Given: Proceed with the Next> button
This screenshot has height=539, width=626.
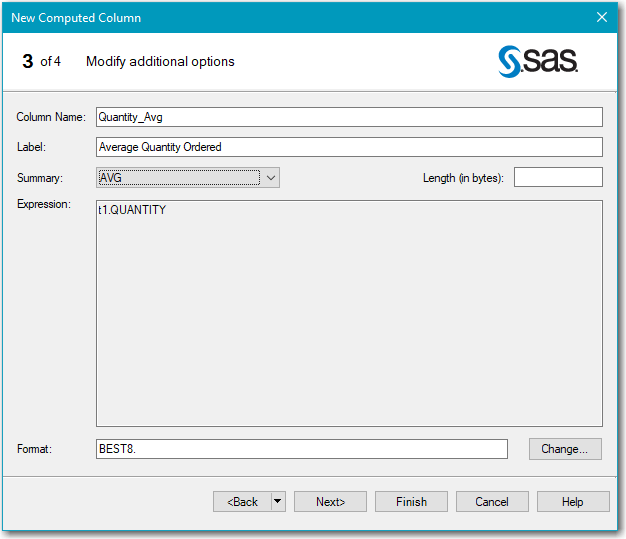Looking at the screenshot, I should pos(330,501).
